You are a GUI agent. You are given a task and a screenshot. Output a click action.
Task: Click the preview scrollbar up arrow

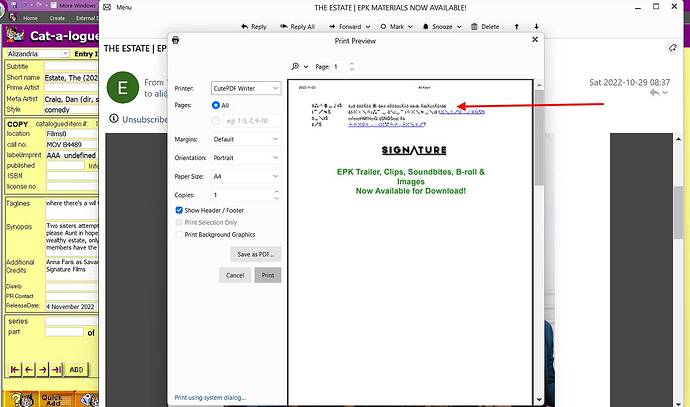(540, 85)
